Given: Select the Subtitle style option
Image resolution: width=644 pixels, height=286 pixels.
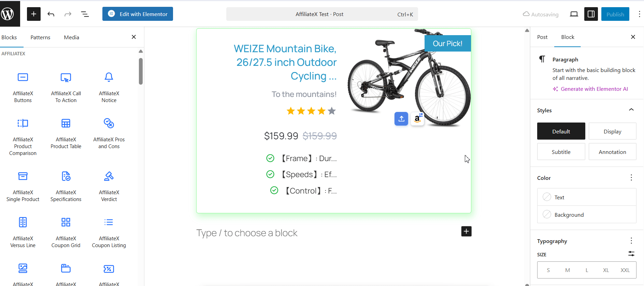Looking at the screenshot, I should [x=561, y=152].
